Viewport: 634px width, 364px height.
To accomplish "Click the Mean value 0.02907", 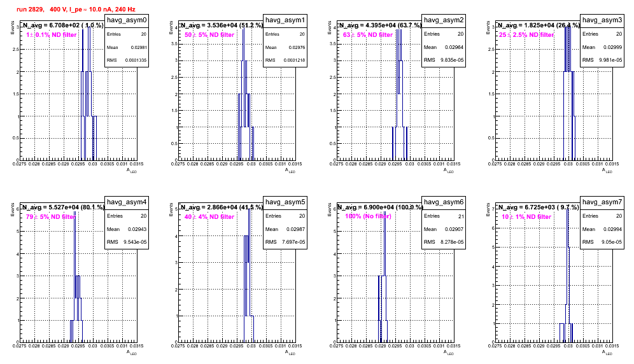I will click(x=454, y=229).
